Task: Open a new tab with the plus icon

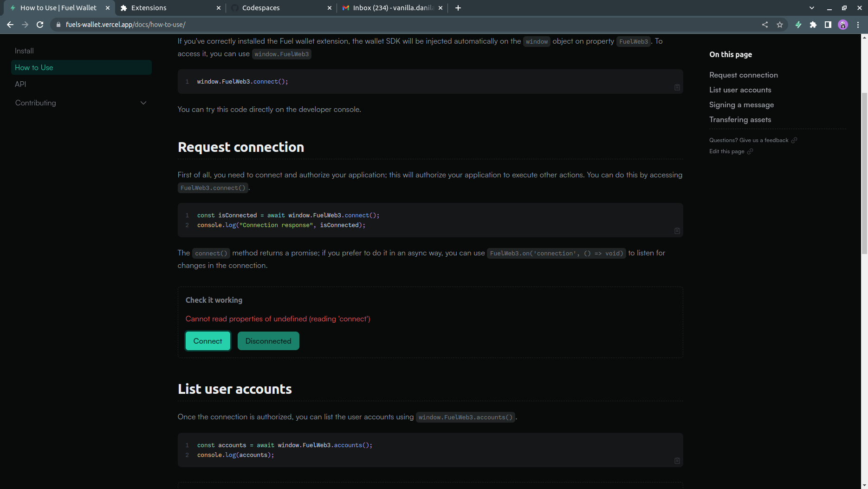Action: [458, 7]
